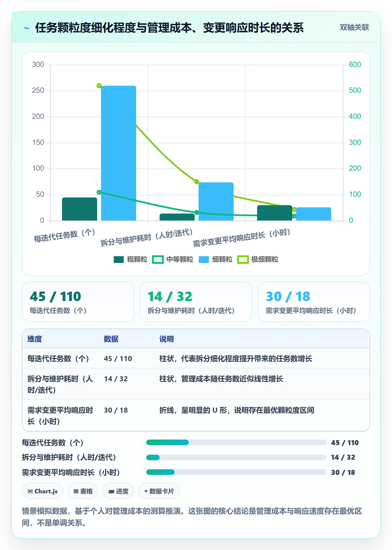Screen dimensions: 392x550
Task: Click the table cell reading 柱状，代表拆分细化程度提升带来的任务数增长
Action: 236,359
